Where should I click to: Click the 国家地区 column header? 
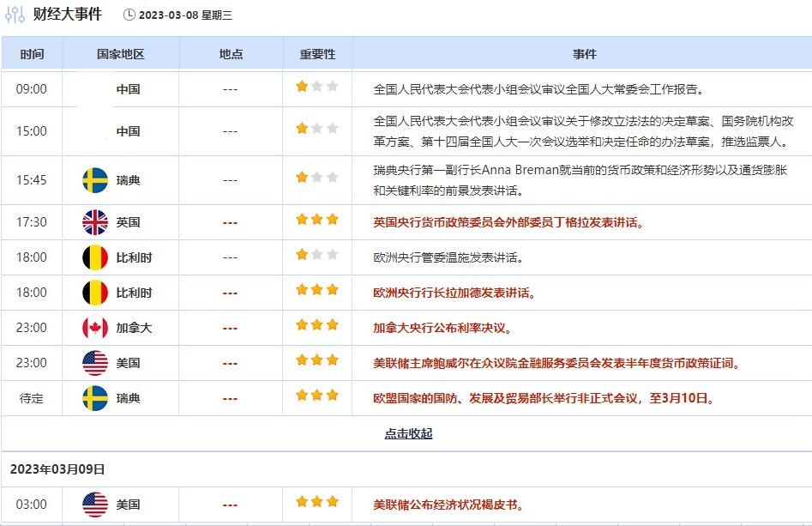point(121,54)
